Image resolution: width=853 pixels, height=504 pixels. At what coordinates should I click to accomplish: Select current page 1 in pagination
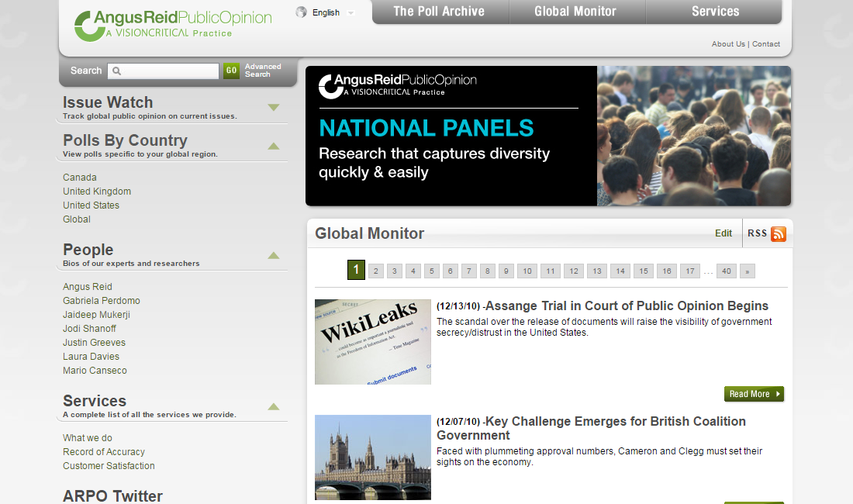click(x=357, y=270)
